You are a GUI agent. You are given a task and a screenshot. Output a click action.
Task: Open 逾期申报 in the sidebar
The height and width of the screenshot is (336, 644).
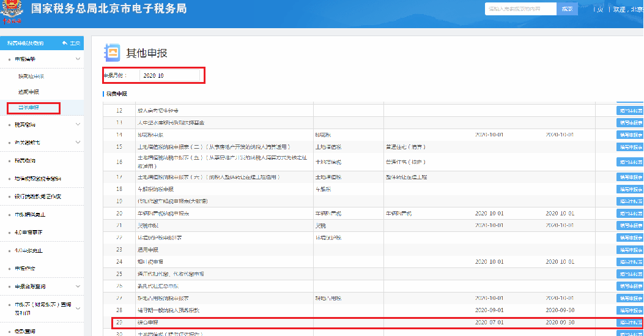click(28, 92)
